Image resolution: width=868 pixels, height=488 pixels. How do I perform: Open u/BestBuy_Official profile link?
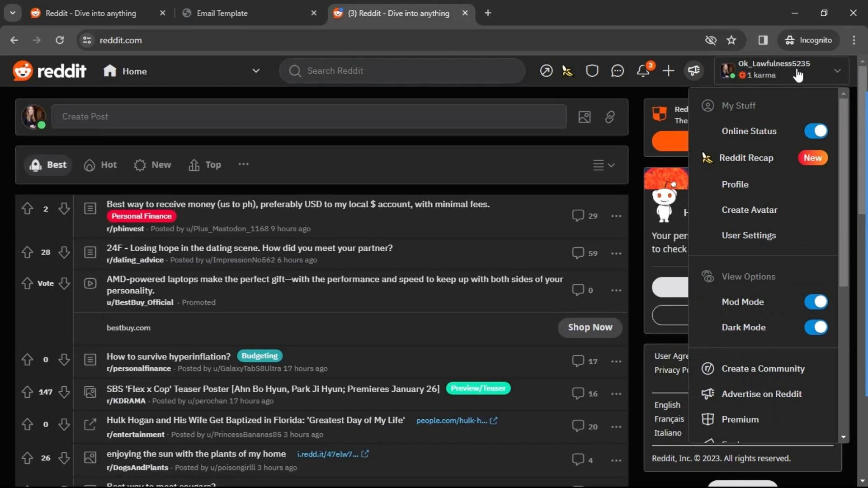(140, 302)
